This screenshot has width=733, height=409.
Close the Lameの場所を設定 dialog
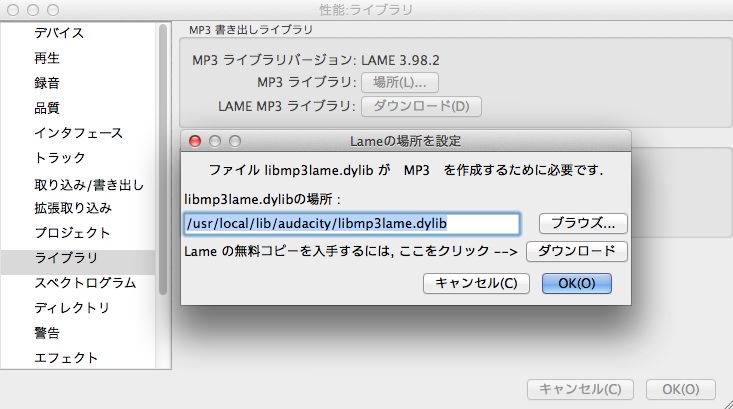coord(195,141)
